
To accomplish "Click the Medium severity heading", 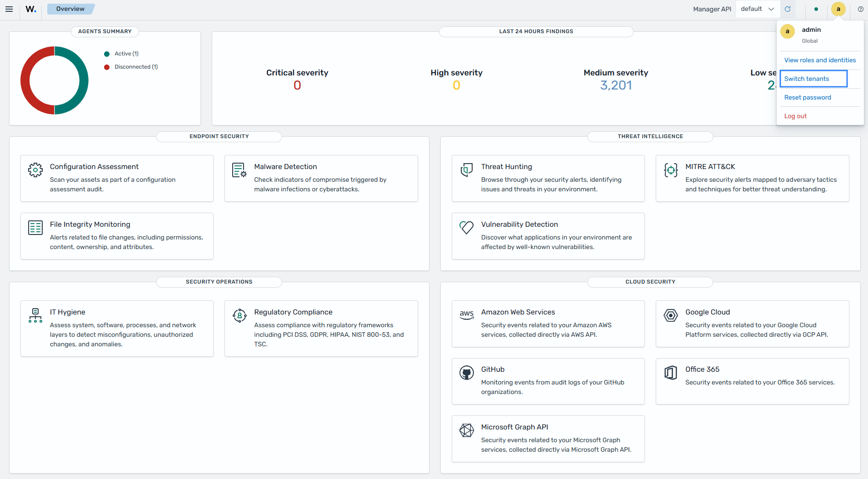I will [x=616, y=73].
